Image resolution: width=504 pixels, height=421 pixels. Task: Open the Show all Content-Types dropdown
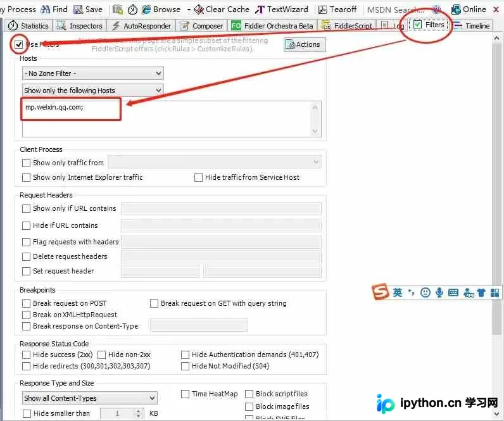(x=90, y=398)
